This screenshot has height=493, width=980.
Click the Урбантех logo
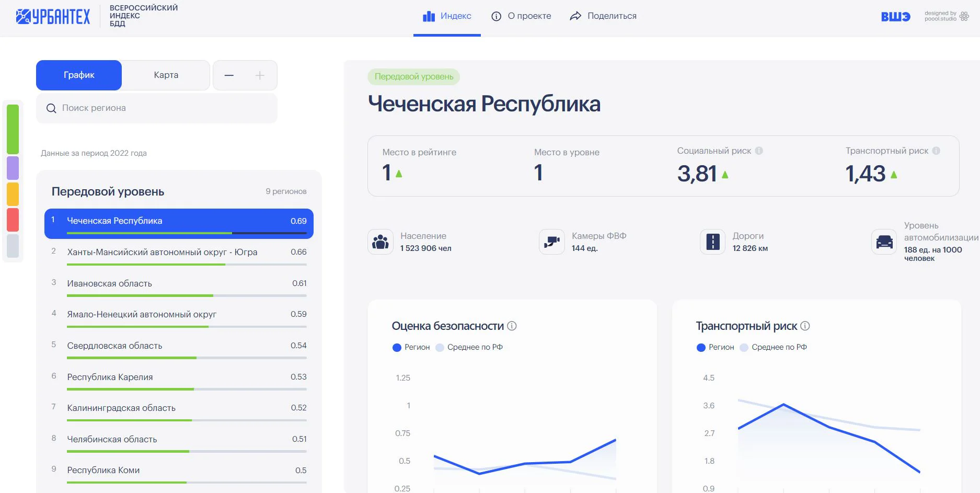[53, 16]
